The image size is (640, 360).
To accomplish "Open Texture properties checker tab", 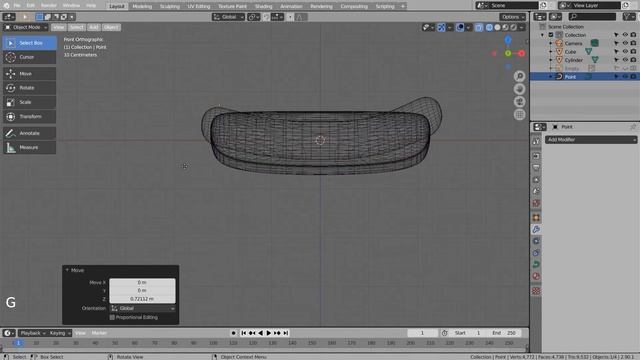I will point(536,291).
